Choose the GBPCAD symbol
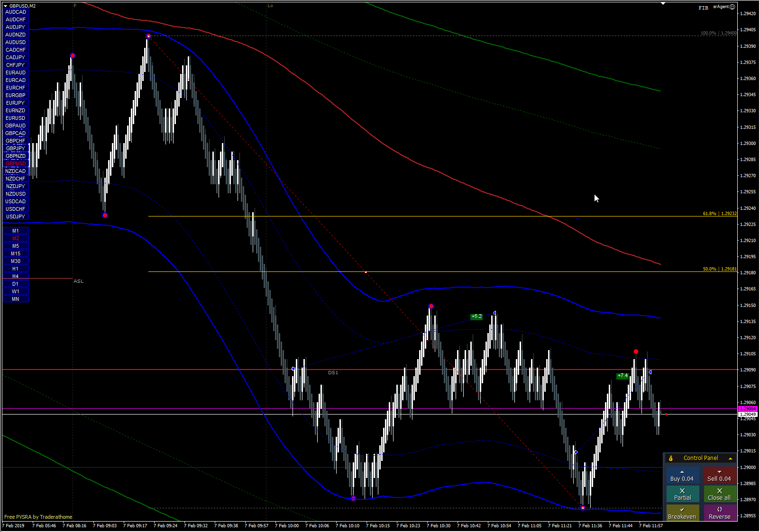 click(x=16, y=133)
